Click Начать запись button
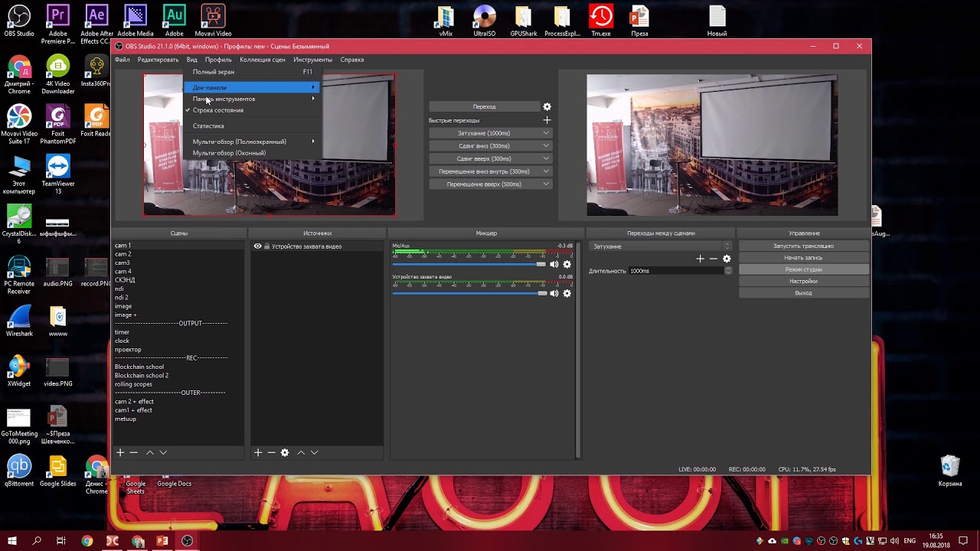Screen dimensions: 980x551 [x=804, y=258]
